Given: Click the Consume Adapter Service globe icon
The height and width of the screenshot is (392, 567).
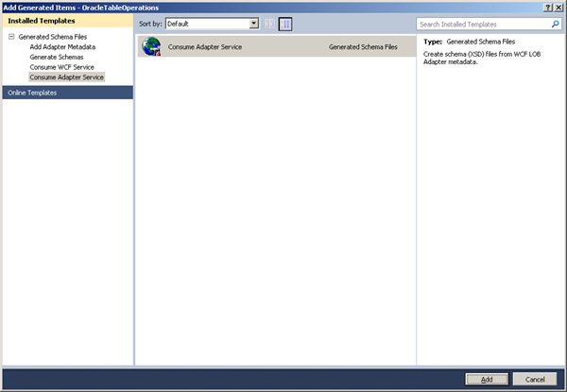Looking at the screenshot, I should tap(151, 46).
